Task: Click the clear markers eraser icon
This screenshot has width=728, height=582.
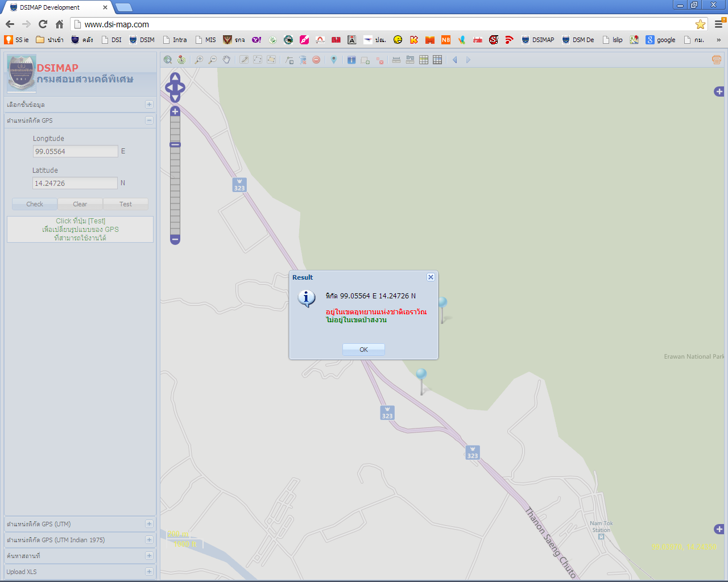Action: point(303,60)
